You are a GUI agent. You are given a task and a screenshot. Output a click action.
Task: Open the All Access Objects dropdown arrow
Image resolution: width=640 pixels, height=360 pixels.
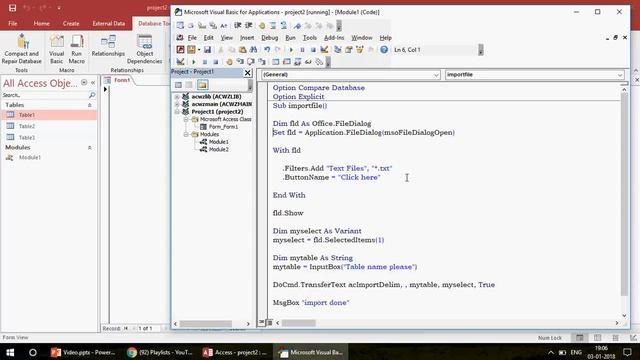[x=84, y=82]
